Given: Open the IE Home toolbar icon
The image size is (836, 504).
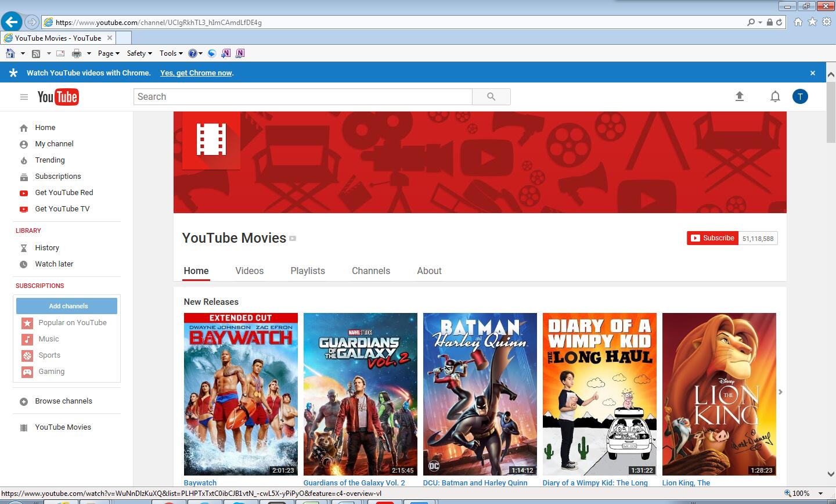Looking at the screenshot, I should click(x=10, y=53).
